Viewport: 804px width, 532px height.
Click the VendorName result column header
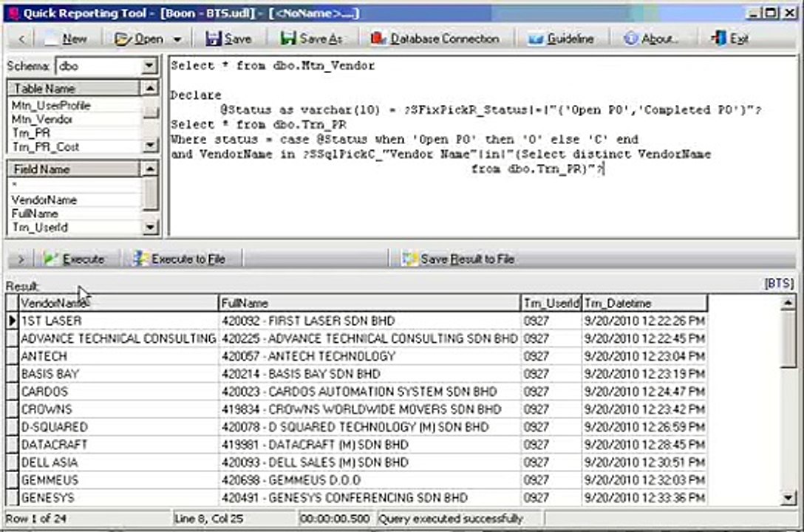pos(118,304)
